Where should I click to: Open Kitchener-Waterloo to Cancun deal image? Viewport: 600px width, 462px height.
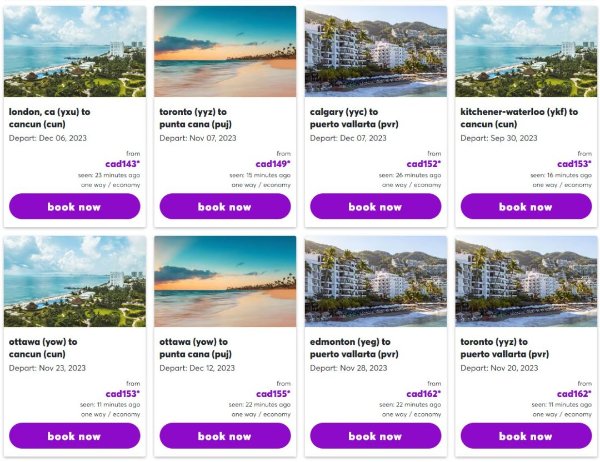point(526,51)
